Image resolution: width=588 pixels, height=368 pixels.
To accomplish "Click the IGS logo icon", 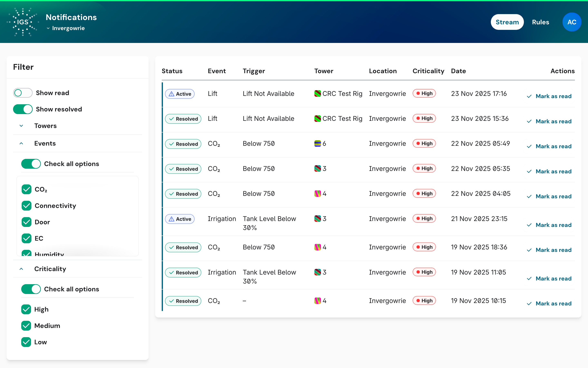I will coord(23,22).
